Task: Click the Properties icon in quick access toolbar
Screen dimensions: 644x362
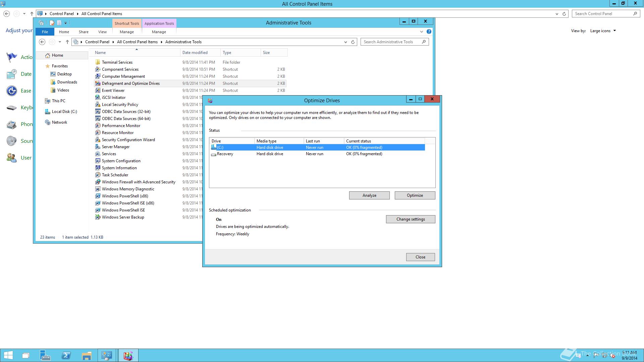Action: coord(52,23)
